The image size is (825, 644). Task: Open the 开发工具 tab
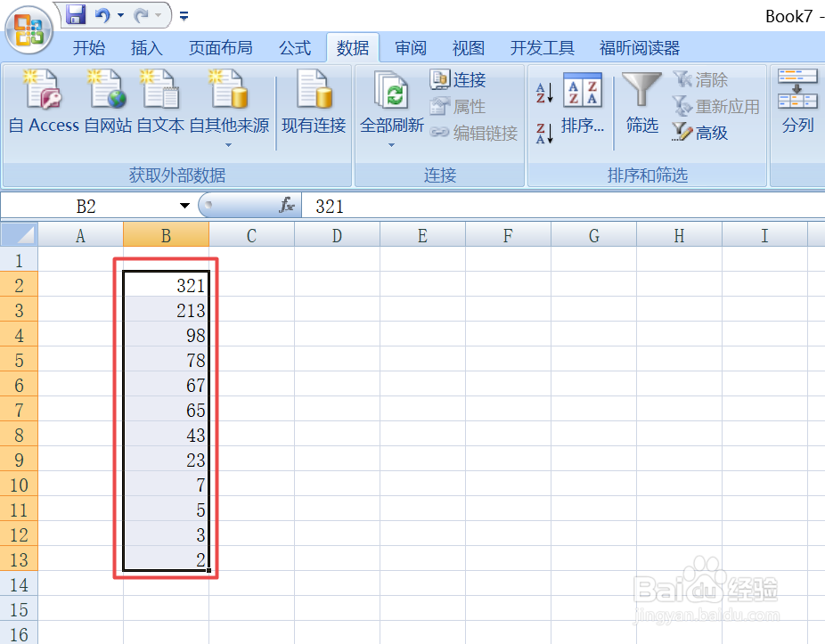[542, 48]
